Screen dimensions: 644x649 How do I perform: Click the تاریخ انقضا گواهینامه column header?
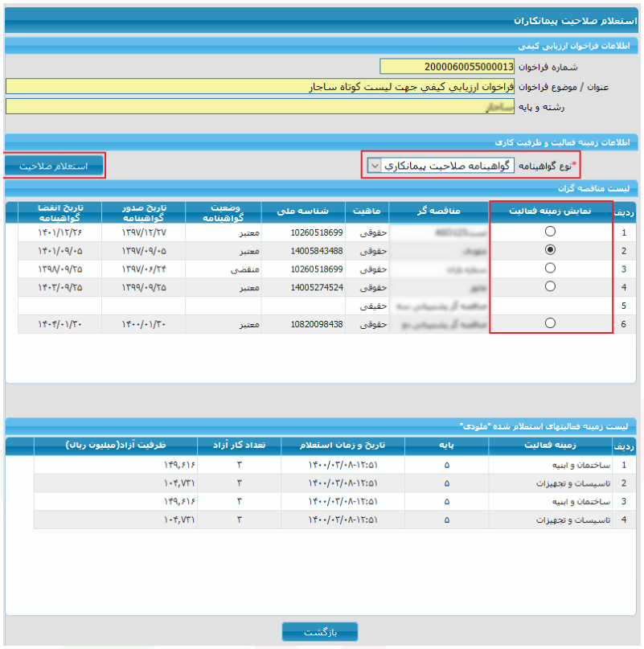pos(60,212)
